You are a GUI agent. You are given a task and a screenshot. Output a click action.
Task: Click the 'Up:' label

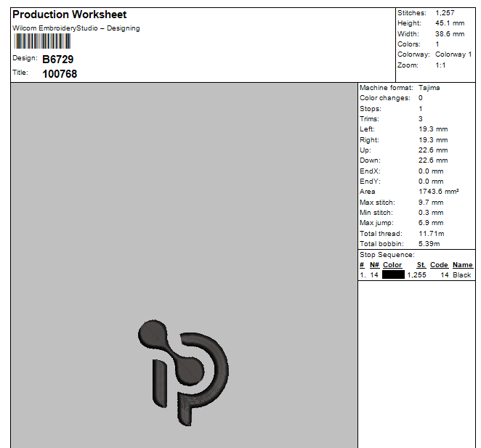click(365, 150)
